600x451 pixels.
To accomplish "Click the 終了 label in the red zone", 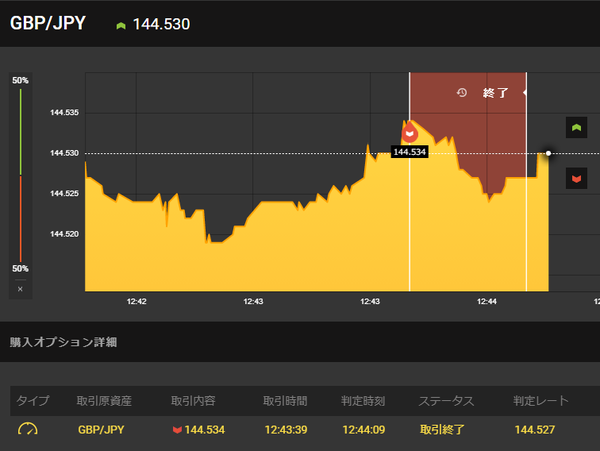I will (495, 93).
